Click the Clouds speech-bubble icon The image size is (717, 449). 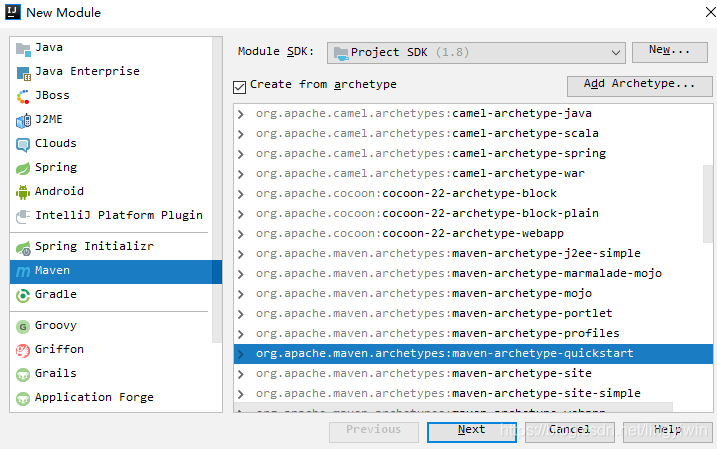pyautogui.click(x=23, y=145)
